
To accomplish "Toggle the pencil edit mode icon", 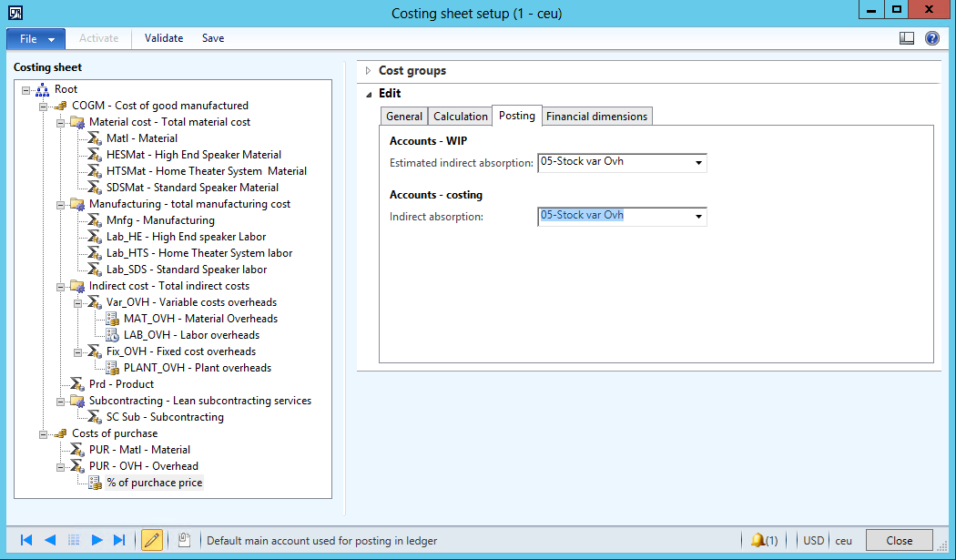I will click(x=152, y=540).
